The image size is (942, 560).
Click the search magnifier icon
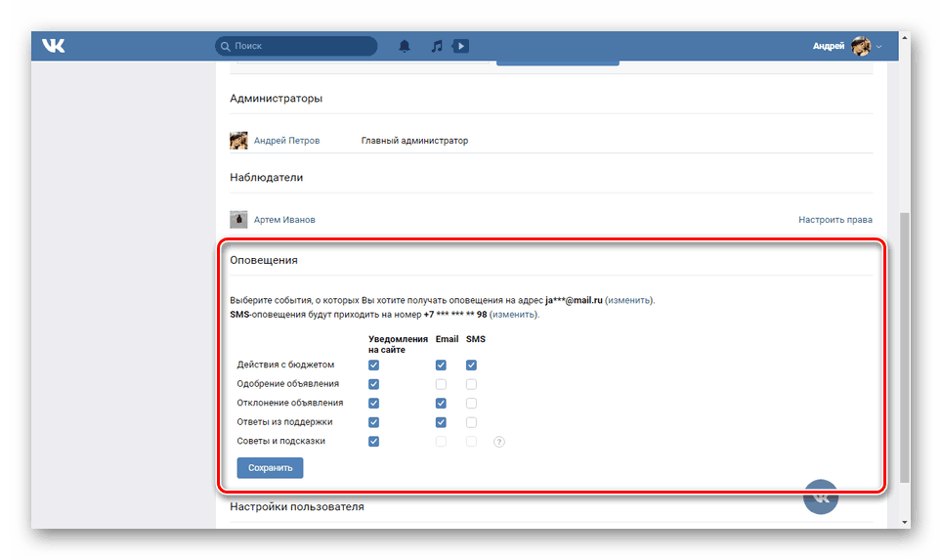226,46
